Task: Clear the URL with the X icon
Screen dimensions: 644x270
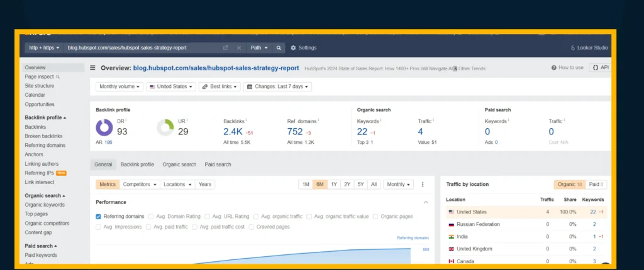Action: pyautogui.click(x=239, y=48)
